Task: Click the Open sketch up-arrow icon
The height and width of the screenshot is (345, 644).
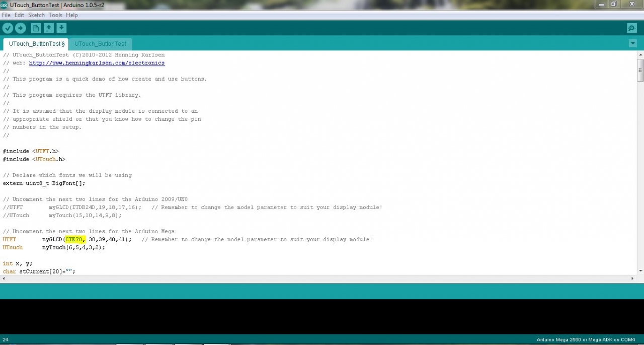Action: (49, 28)
